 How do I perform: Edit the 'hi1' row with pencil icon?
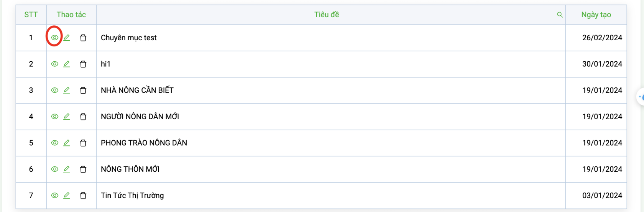(x=67, y=64)
